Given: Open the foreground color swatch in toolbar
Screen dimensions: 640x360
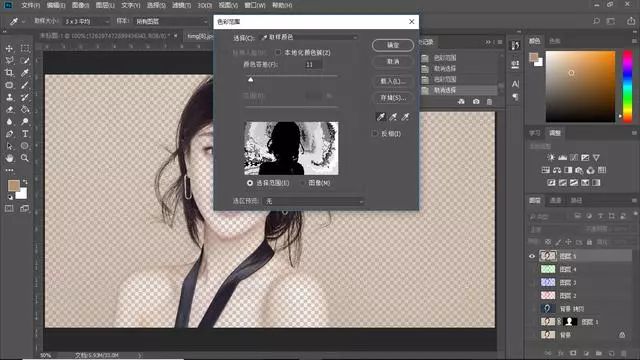Looking at the screenshot, I should [13, 186].
